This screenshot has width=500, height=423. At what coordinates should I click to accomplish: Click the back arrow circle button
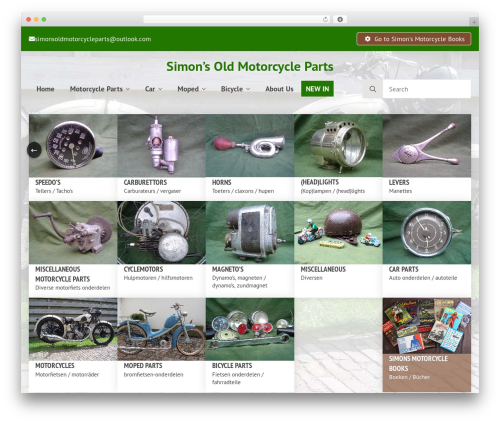[x=34, y=150]
